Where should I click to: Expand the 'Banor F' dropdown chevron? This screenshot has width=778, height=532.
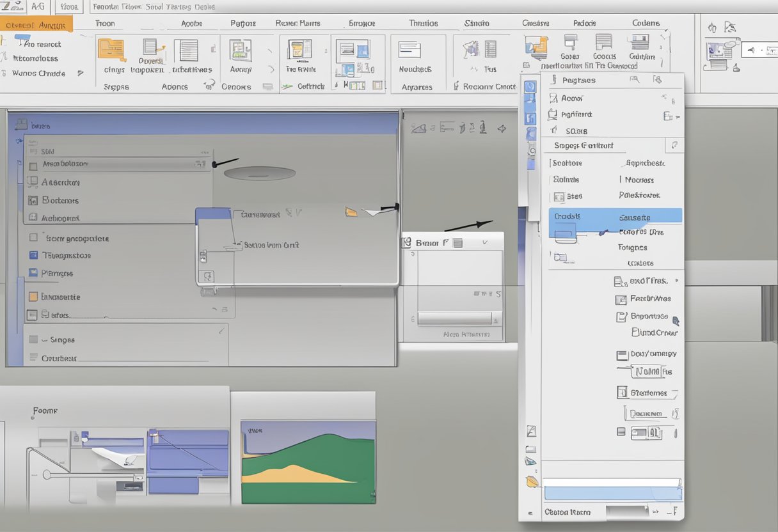click(484, 243)
